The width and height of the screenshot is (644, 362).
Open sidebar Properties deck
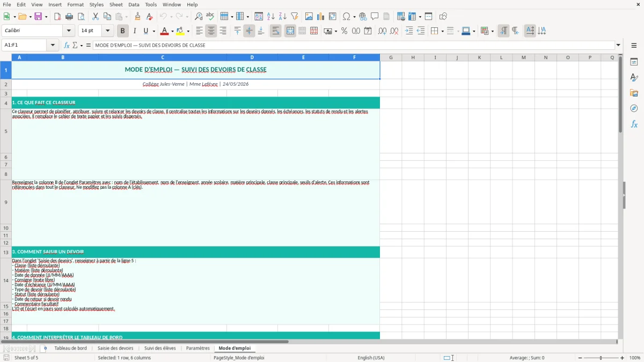[x=634, y=62]
